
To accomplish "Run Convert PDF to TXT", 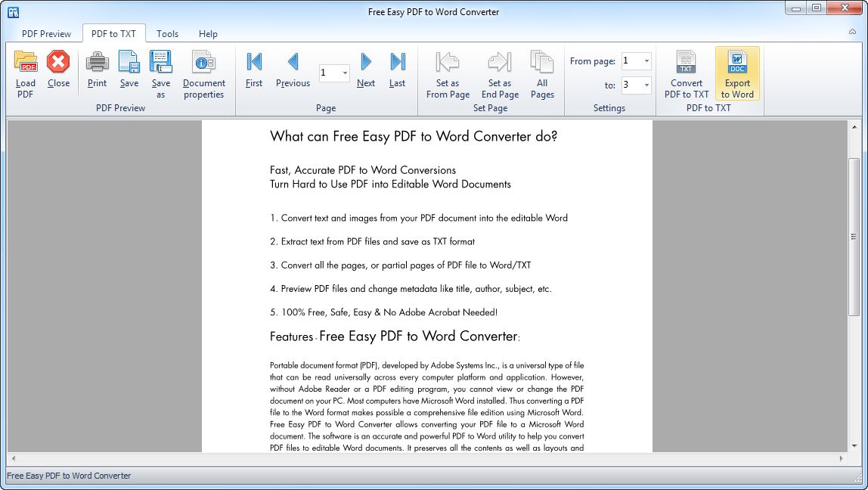I will tap(686, 73).
